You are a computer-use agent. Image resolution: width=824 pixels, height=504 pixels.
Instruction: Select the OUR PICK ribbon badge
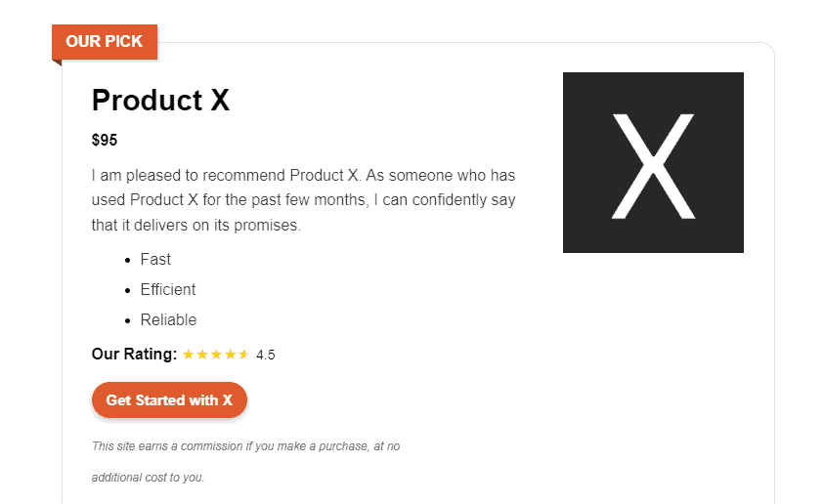point(105,41)
